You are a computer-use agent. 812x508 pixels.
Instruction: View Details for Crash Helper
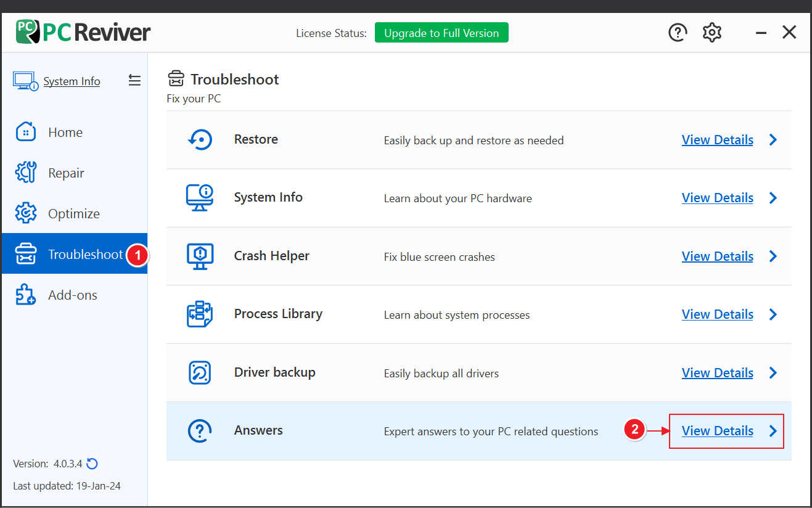[x=718, y=256]
